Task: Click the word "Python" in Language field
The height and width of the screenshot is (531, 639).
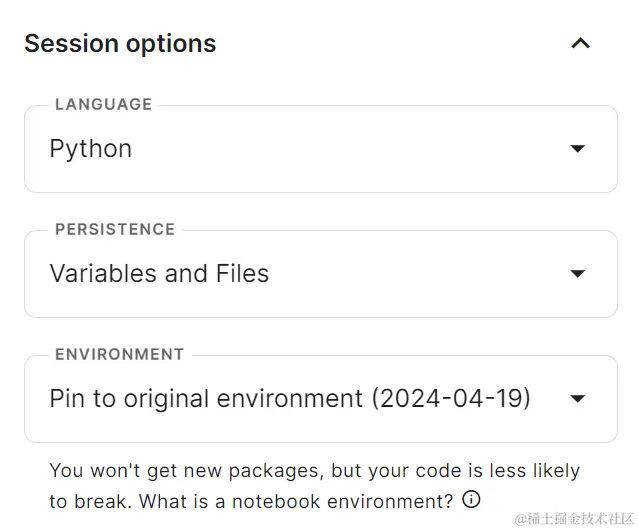Action: (x=91, y=149)
